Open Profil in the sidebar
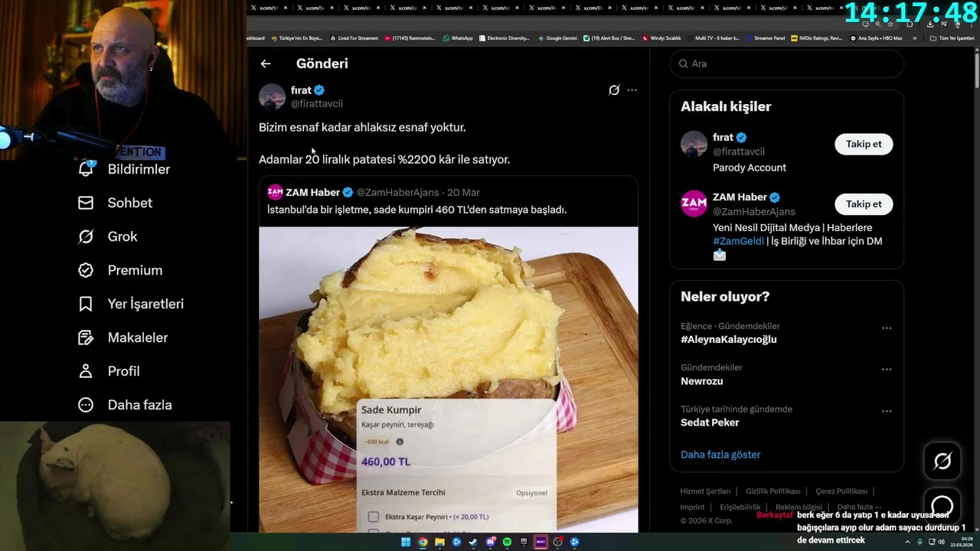This screenshot has width=980, height=551. coord(108,371)
